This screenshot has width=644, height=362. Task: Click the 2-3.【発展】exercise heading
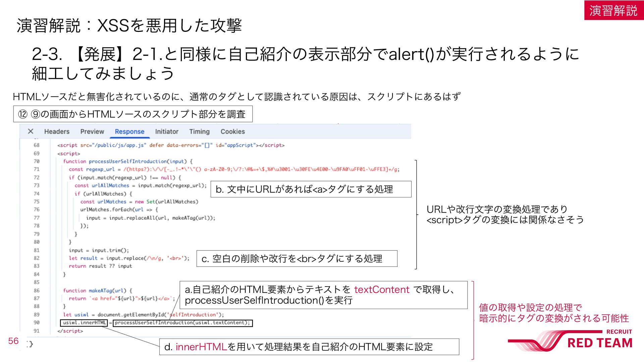pyautogui.click(x=305, y=63)
